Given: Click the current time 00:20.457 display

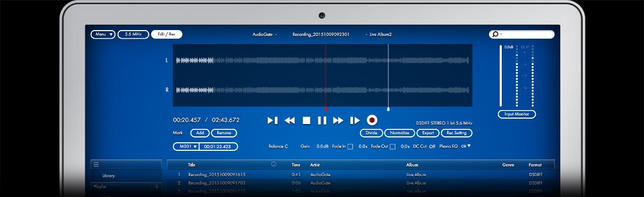Looking at the screenshot, I should coord(187,120).
